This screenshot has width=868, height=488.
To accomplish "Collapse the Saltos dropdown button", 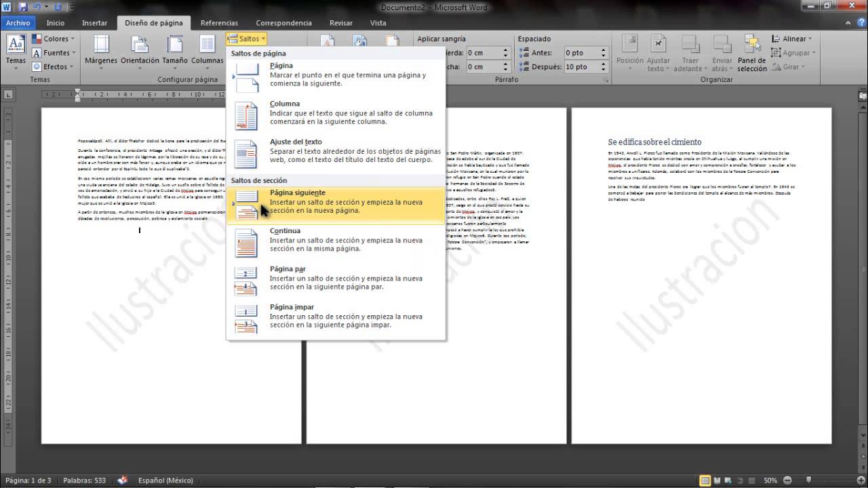I will coord(247,39).
